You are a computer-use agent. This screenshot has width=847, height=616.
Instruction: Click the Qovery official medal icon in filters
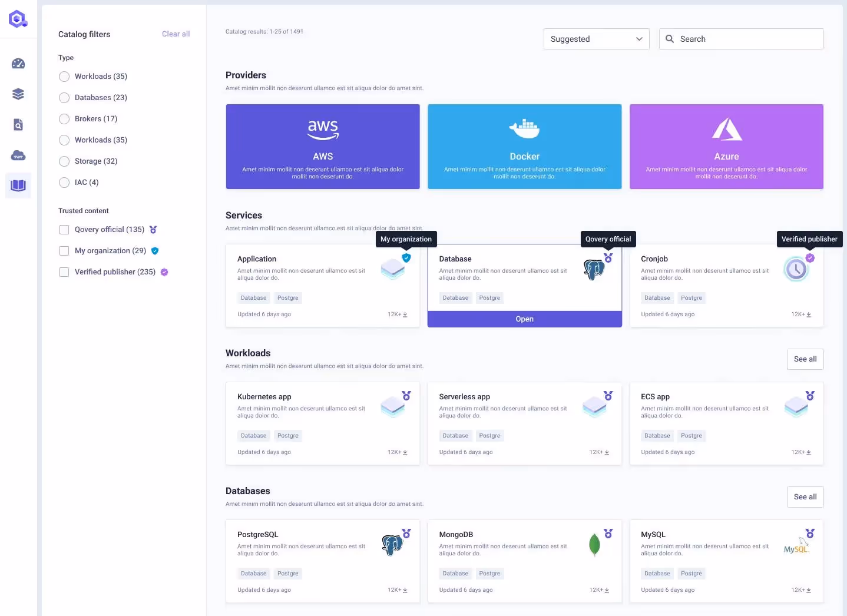[153, 230]
